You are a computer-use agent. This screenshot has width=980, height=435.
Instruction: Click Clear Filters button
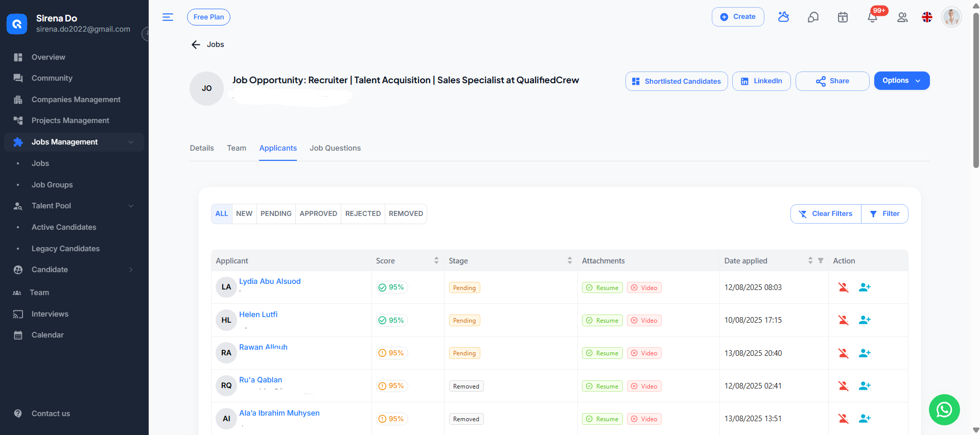pyautogui.click(x=826, y=214)
